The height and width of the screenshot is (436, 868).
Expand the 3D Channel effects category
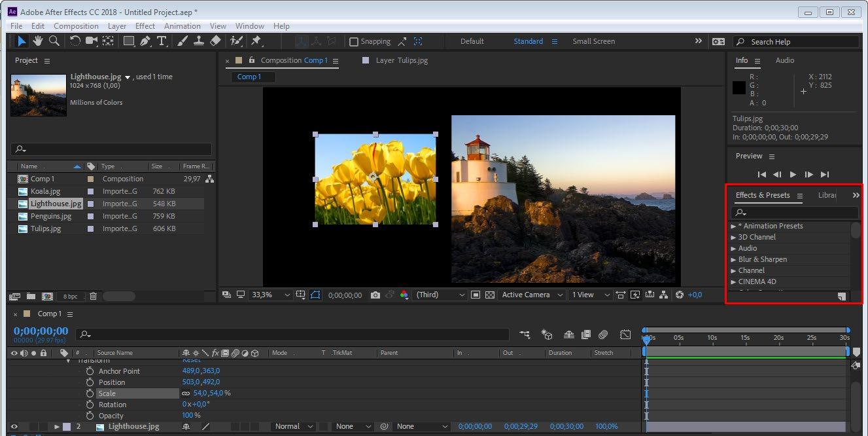tap(733, 238)
